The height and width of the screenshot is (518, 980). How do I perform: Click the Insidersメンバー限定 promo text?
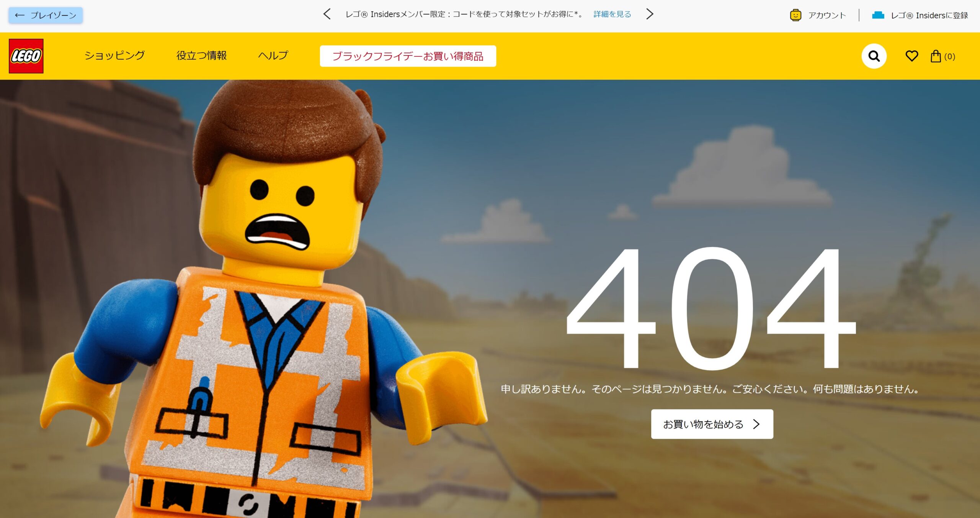coord(464,14)
